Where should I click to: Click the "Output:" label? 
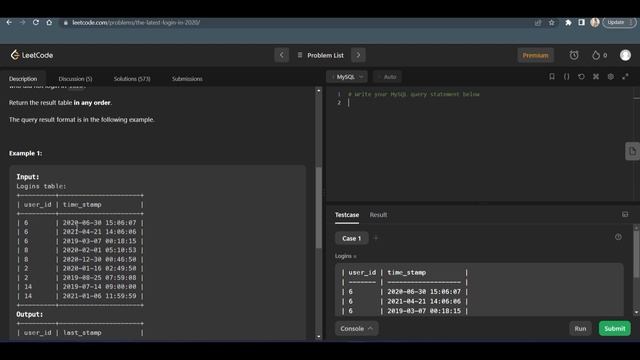pos(29,315)
